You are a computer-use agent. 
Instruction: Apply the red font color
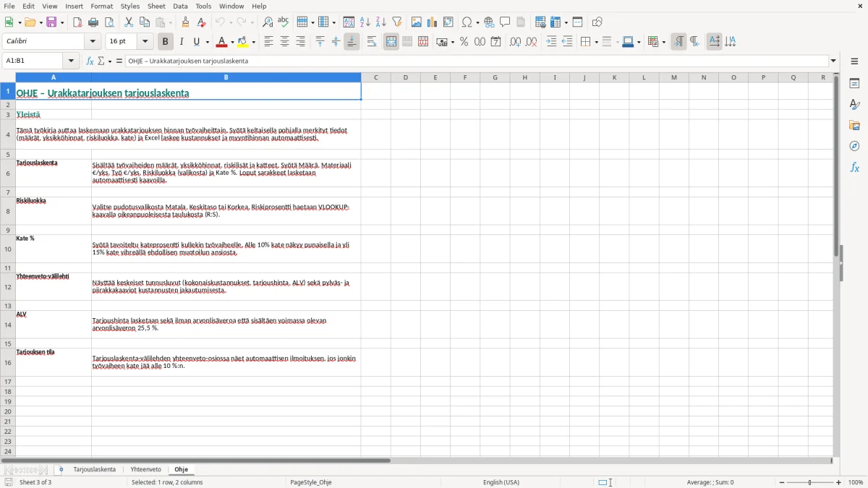(x=221, y=42)
